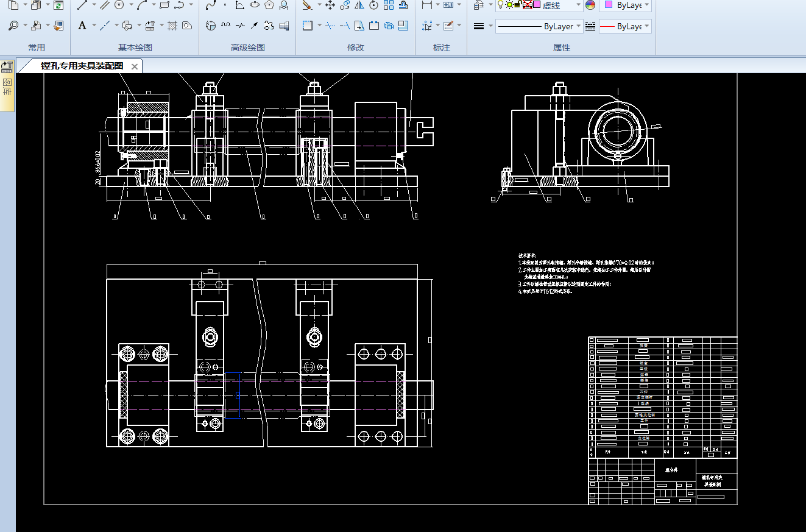The height and width of the screenshot is (532, 806).
Task: Click the title block in the drawing
Action: tap(662, 481)
